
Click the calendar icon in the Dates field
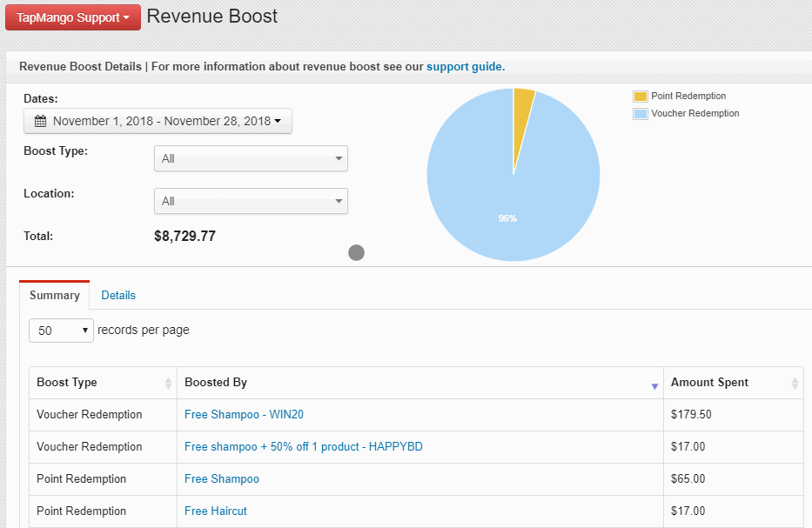point(39,121)
